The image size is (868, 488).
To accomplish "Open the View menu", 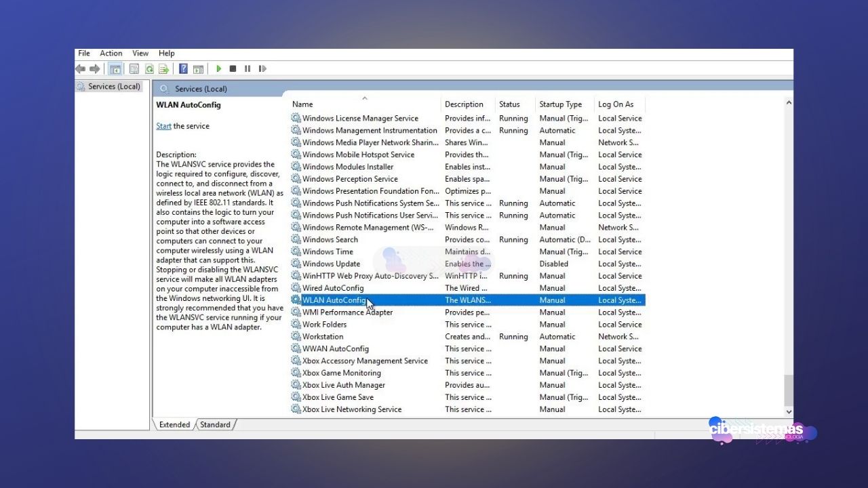I will tap(140, 53).
